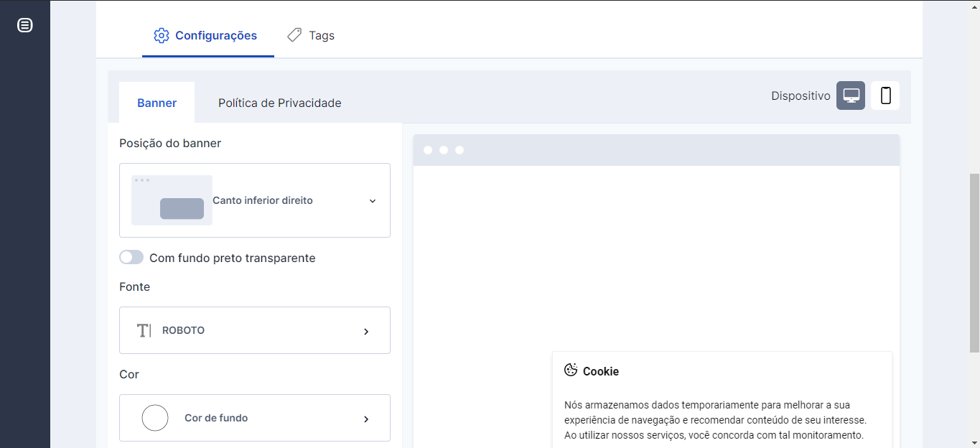Click the cookie banner description text
The width and height of the screenshot is (980, 448).
point(715,420)
